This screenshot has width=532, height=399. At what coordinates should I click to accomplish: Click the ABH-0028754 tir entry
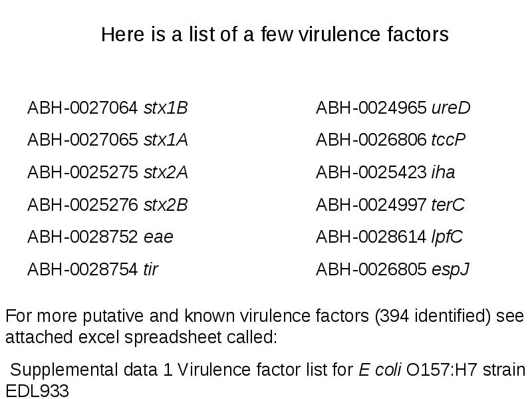point(93,269)
